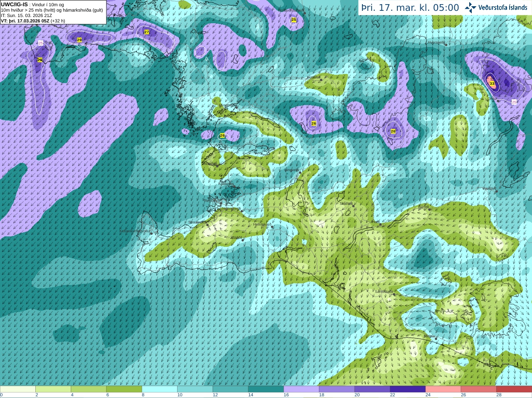Click the white 25 contour label near Setur

(514, 102)
